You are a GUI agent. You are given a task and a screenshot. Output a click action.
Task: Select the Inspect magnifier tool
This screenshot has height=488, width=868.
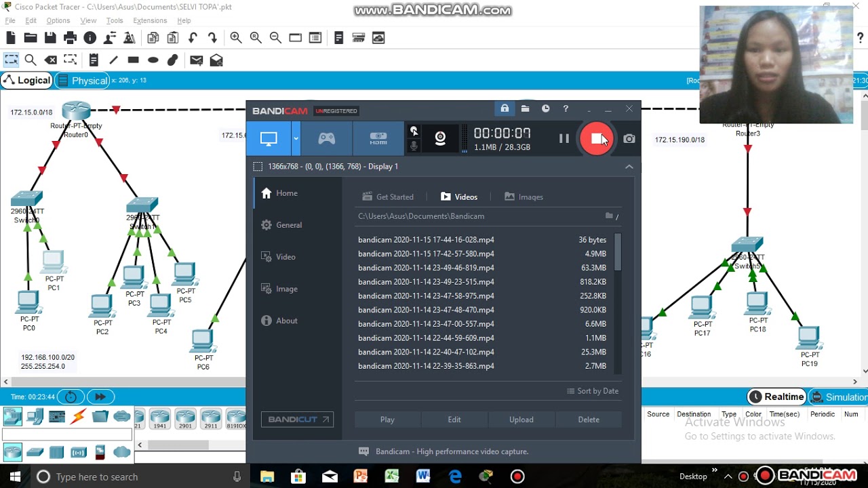click(x=31, y=60)
